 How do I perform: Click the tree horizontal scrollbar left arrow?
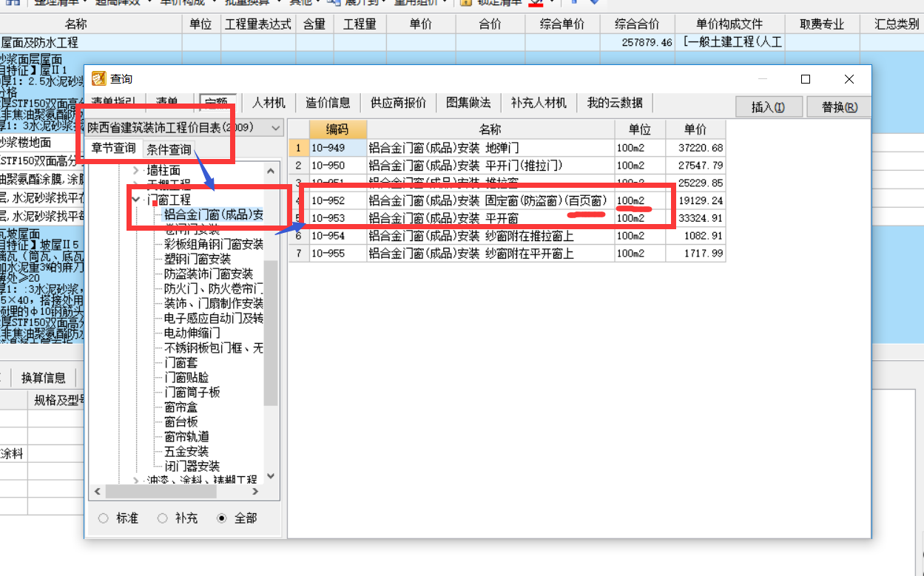tap(95, 491)
